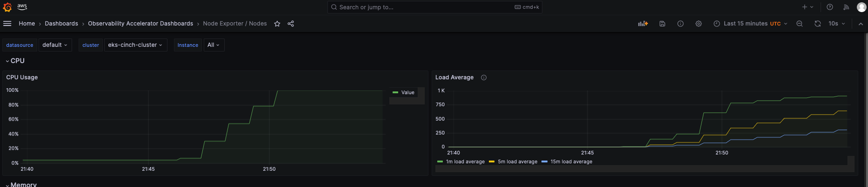Image resolution: width=868 pixels, height=187 pixels.
Task: Open the help question mark icon
Action: [830, 7]
